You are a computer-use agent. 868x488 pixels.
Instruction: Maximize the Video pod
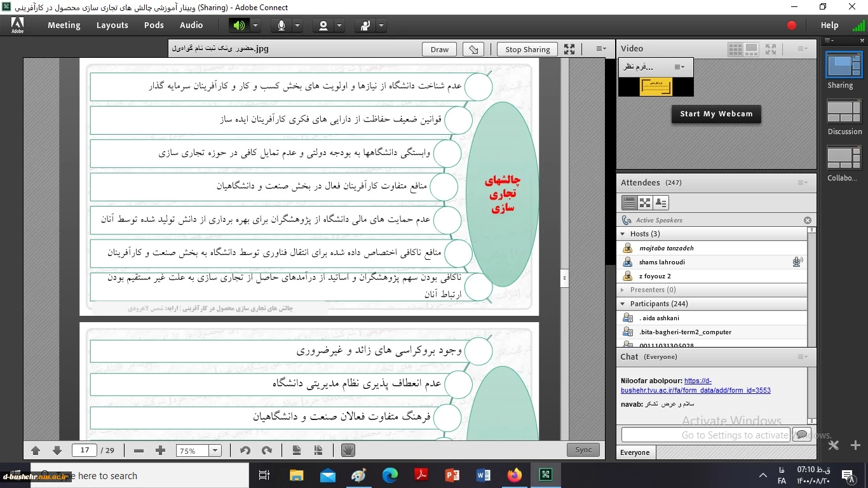click(x=771, y=48)
